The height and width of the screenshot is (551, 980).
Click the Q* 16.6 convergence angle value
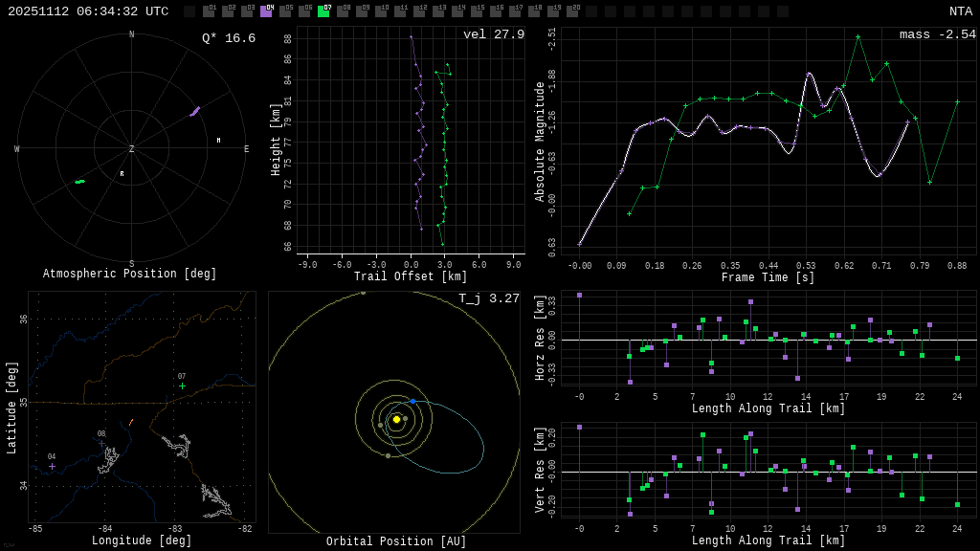tap(228, 38)
